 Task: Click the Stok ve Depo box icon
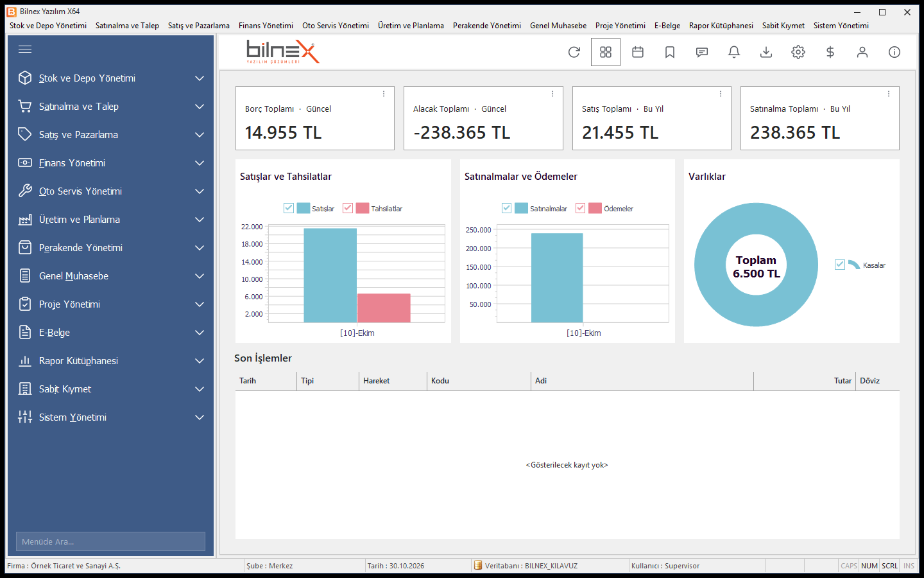25,78
